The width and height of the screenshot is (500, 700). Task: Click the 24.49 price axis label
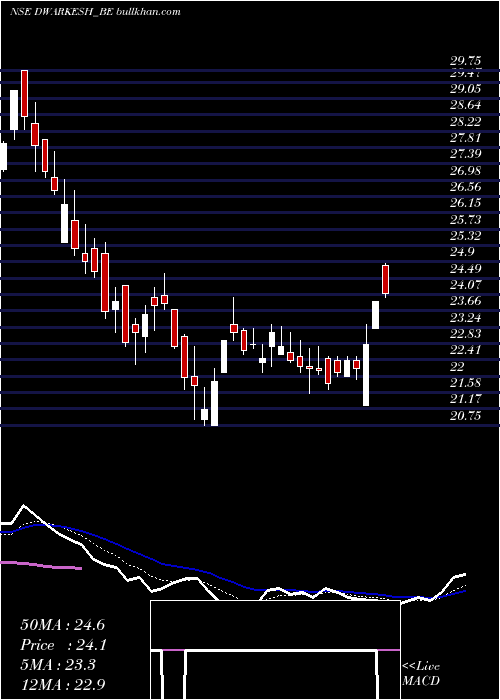(466, 269)
